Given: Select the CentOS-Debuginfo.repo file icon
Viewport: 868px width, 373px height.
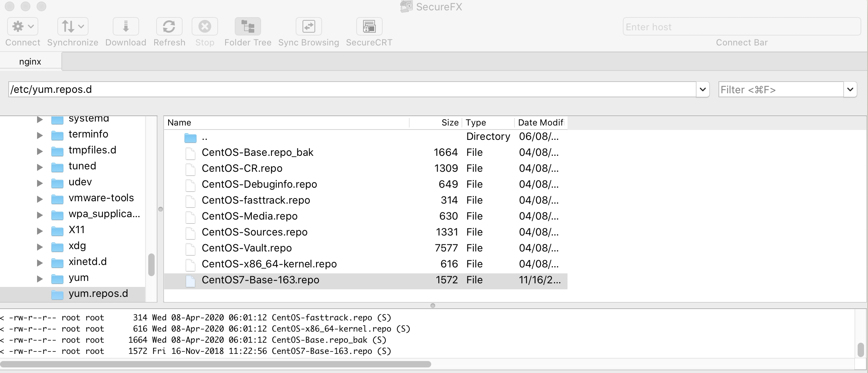Looking at the screenshot, I should pyautogui.click(x=190, y=185).
